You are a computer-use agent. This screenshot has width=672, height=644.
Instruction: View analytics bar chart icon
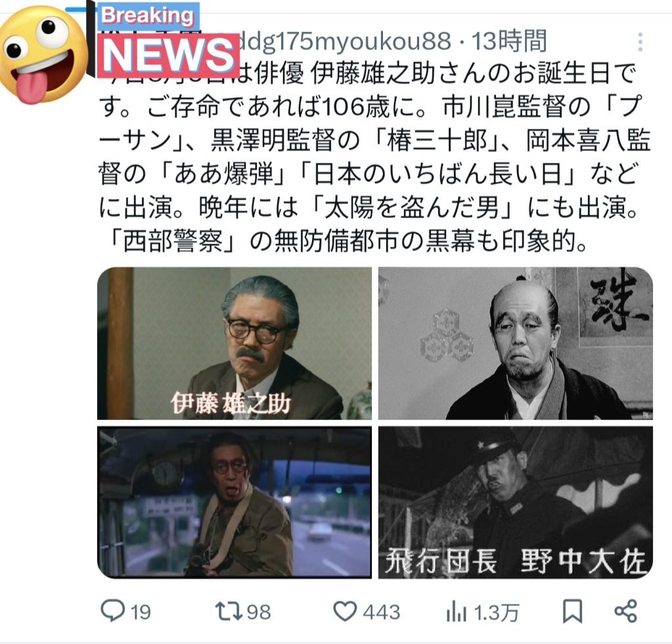(456, 611)
